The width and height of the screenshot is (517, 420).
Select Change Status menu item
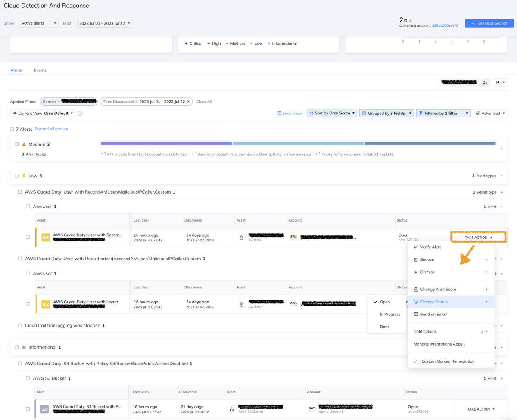click(x=451, y=302)
